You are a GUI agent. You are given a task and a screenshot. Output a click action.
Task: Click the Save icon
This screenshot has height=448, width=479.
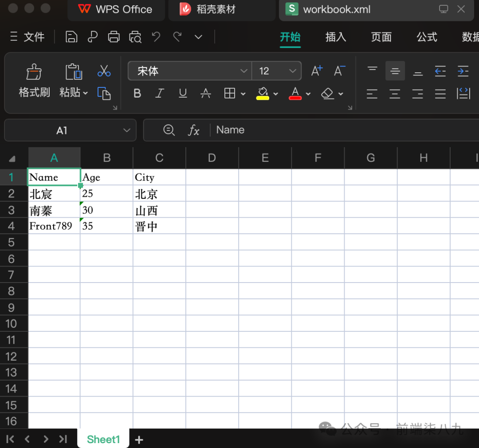71,37
